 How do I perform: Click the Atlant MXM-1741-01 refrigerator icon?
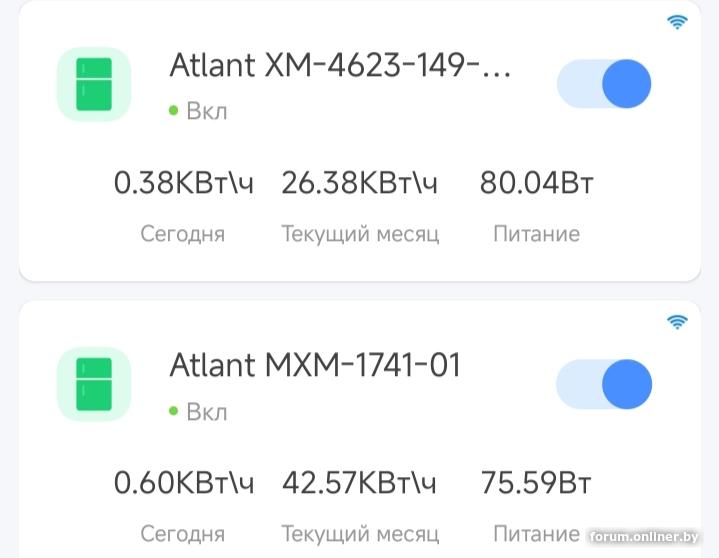(x=94, y=384)
